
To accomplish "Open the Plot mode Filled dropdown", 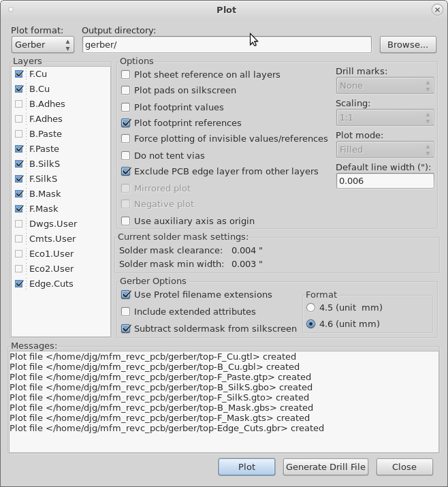I will point(385,150).
